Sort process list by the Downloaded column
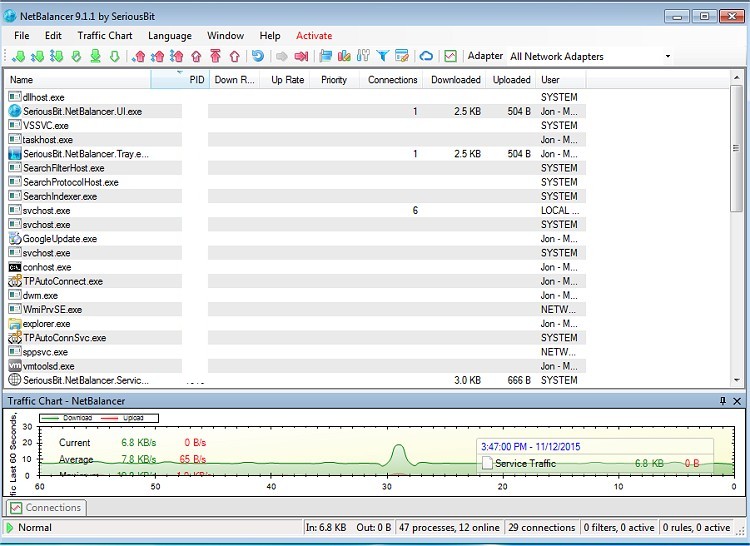The width and height of the screenshot is (750, 546). 455,80
